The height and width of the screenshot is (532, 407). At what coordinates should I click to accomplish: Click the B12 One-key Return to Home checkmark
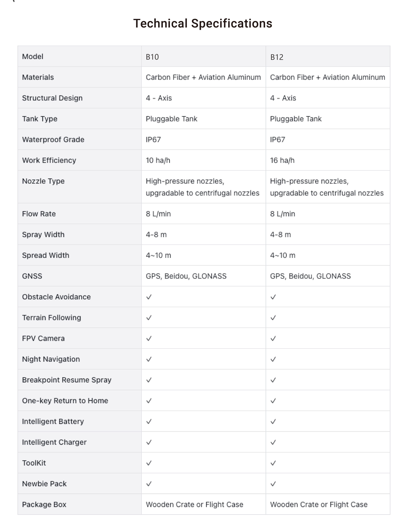[x=273, y=401]
